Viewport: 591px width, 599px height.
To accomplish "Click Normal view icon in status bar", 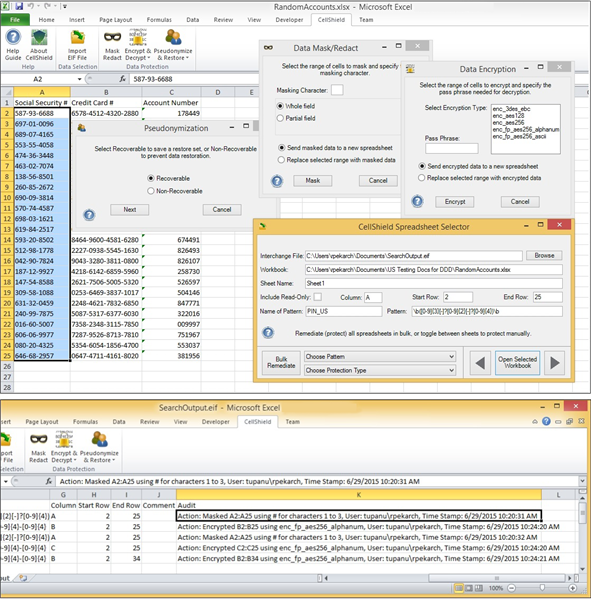I will (x=459, y=588).
